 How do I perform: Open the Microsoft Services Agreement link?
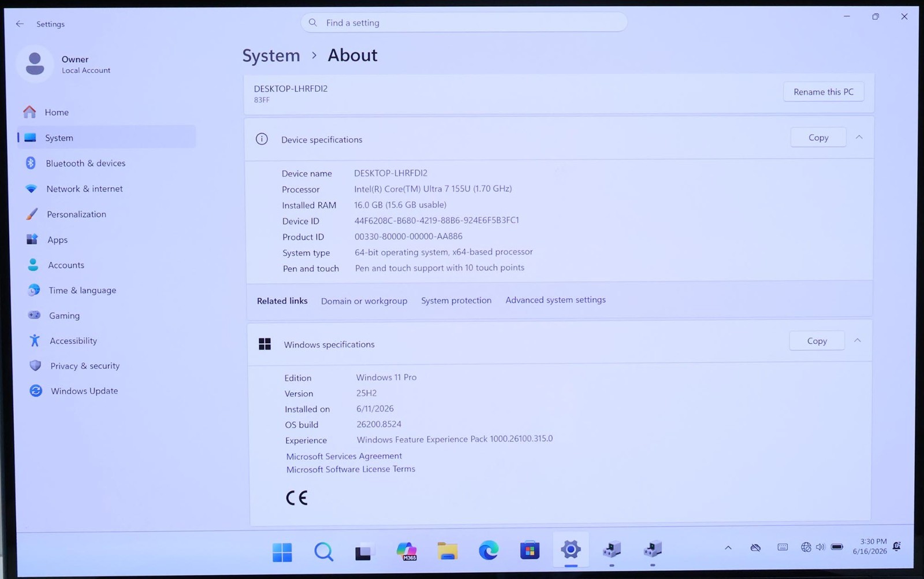click(x=344, y=456)
